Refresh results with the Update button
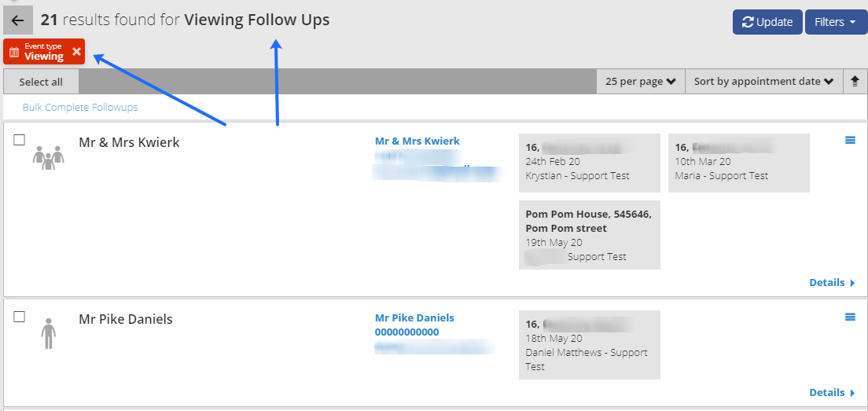Screen dimensions: 868x411 [x=767, y=22]
